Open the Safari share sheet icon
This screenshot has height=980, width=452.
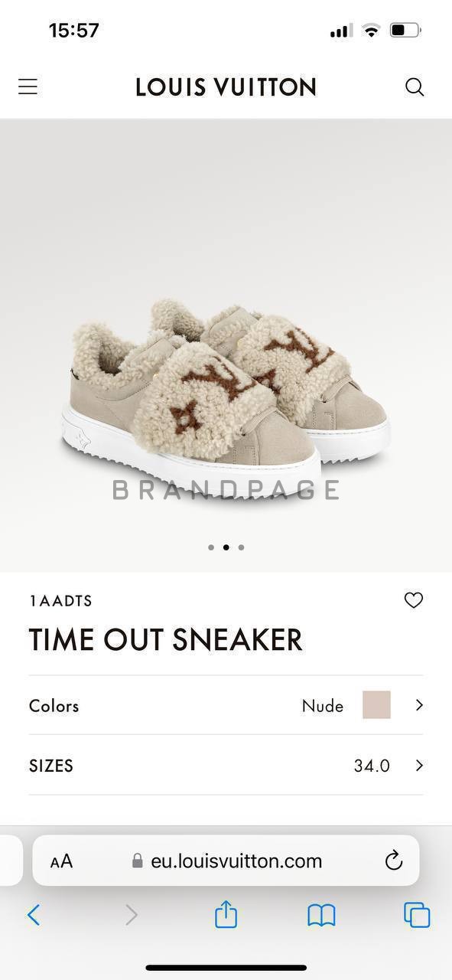click(226, 914)
